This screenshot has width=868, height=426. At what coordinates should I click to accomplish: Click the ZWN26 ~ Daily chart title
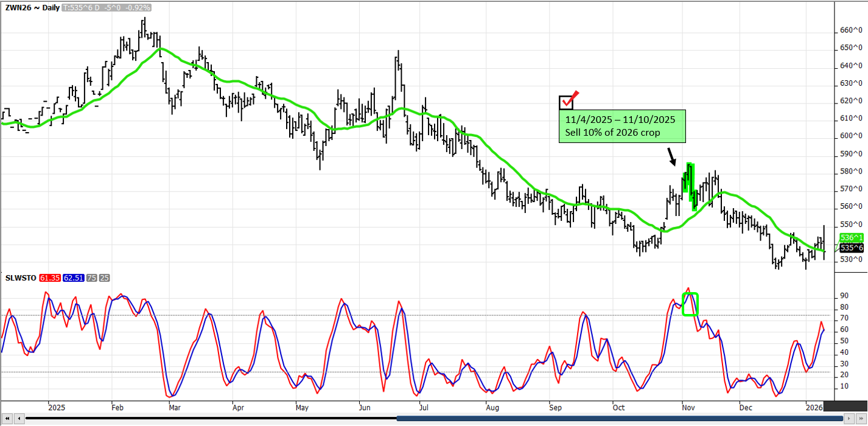27,8
